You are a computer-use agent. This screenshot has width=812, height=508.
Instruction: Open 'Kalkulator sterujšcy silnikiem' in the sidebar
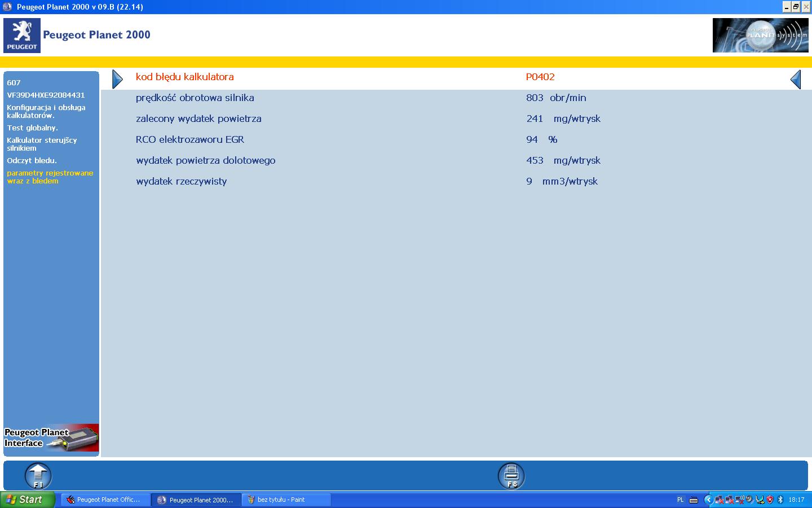coord(42,144)
